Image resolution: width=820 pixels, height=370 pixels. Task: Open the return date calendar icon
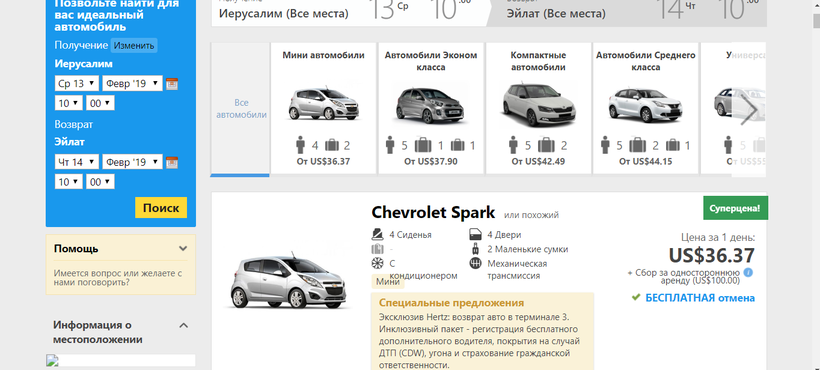tap(172, 162)
